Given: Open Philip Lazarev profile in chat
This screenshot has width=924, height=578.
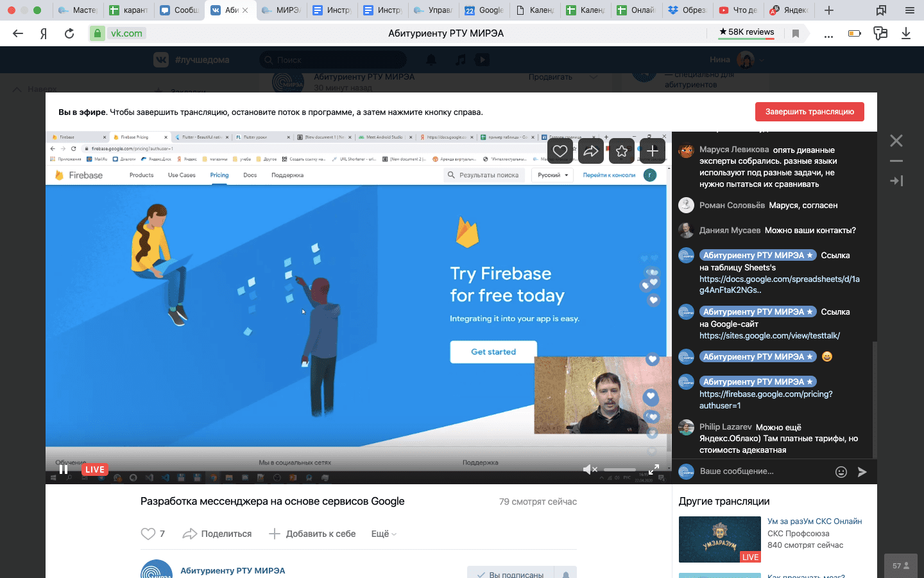Looking at the screenshot, I should (725, 427).
